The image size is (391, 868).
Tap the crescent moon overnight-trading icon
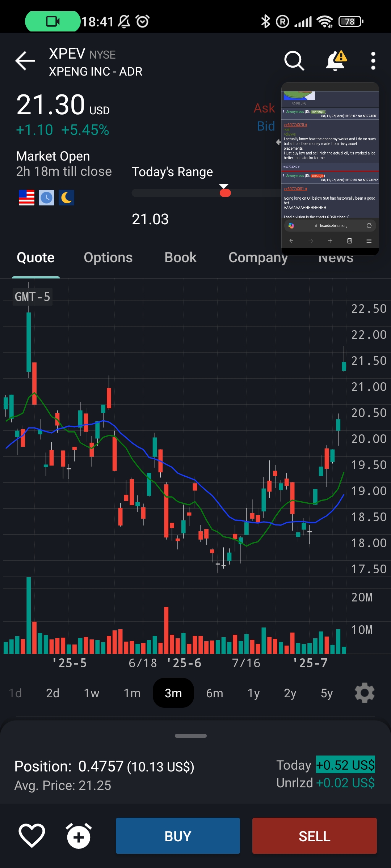tap(66, 197)
